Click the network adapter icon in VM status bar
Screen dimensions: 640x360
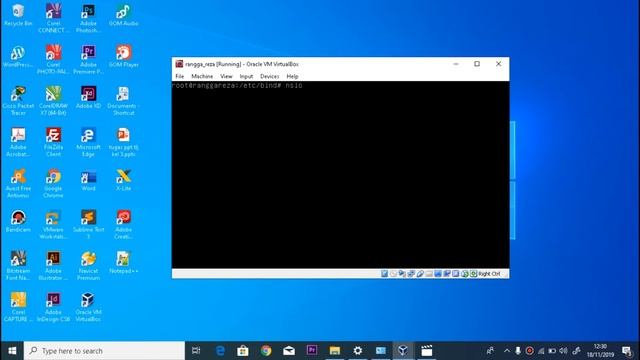[411, 273]
